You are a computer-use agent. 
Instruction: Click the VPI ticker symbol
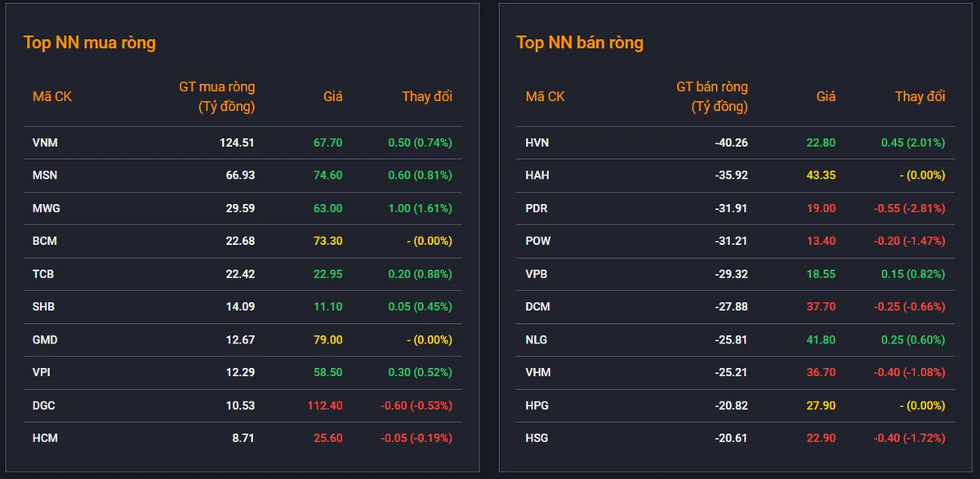(x=43, y=372)
